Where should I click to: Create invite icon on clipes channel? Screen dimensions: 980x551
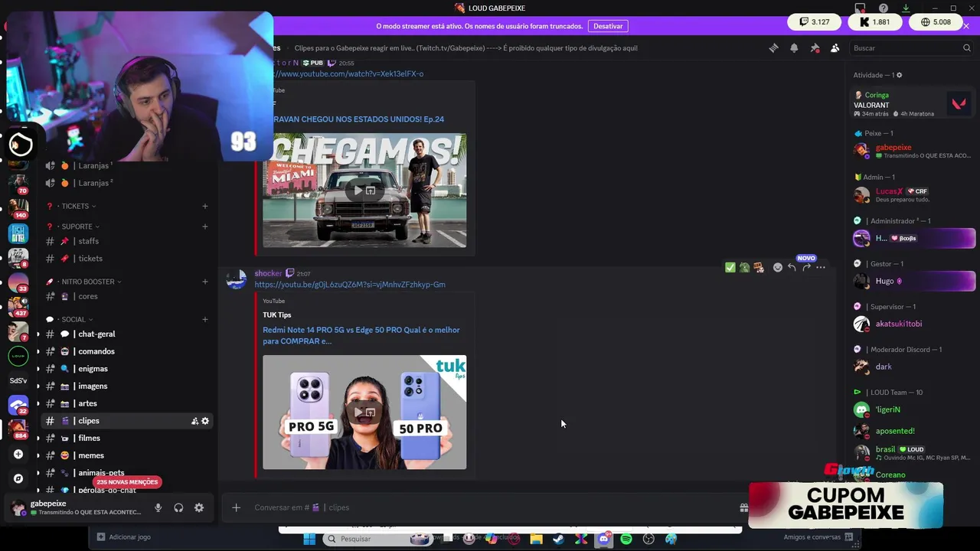tap(194, 421)
